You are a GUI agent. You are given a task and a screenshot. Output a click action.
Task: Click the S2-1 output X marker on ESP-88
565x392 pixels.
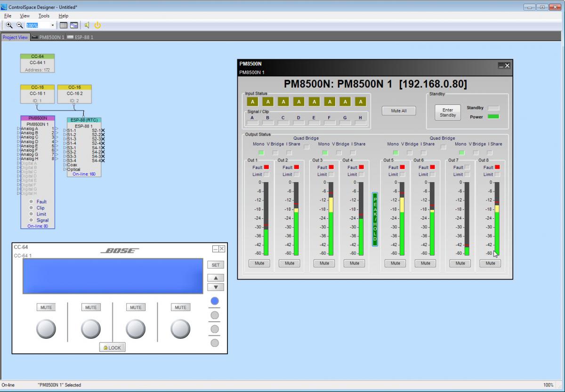pyautogui.click(x=103, y=130)
